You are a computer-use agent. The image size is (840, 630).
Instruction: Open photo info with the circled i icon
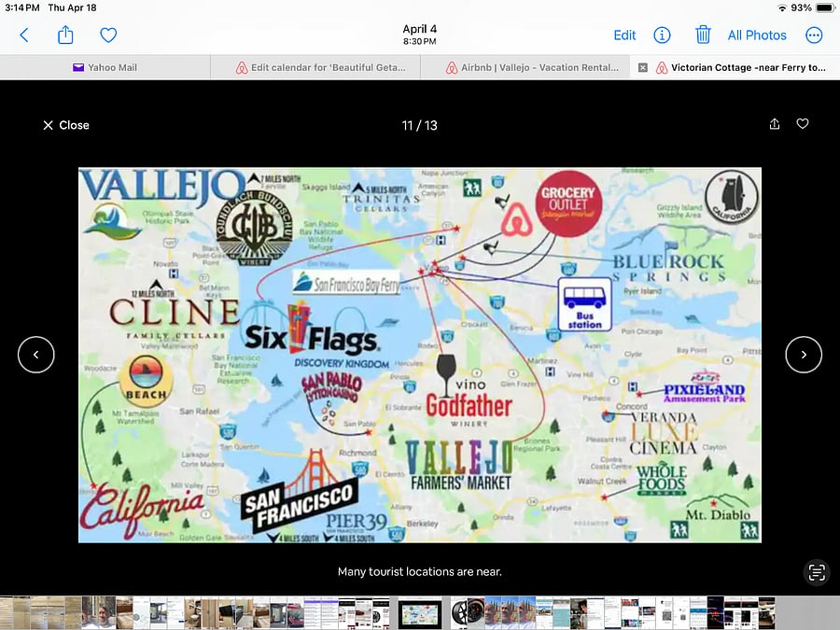click(x=662, y=35)
